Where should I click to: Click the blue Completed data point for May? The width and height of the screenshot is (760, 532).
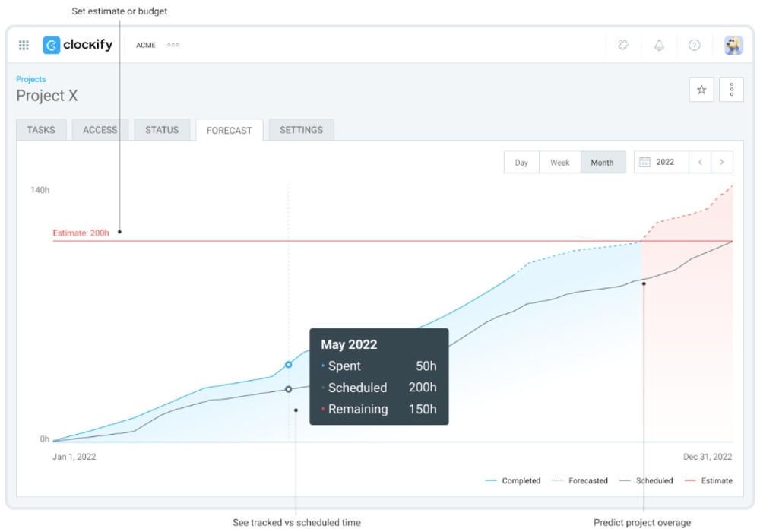tap(288, 364)
